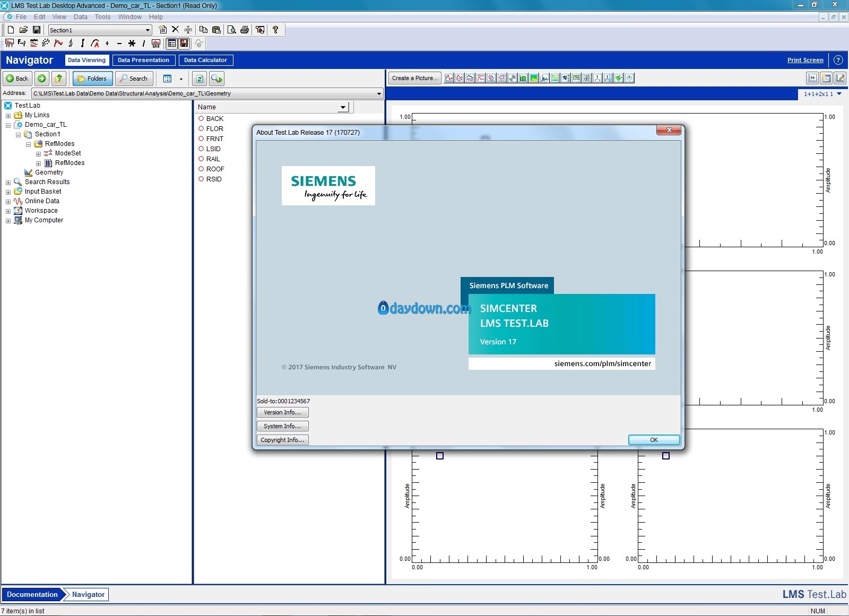Expand the Search Results tree node
The width and height of the screenshot is (849, 616).
click(8, 183)
